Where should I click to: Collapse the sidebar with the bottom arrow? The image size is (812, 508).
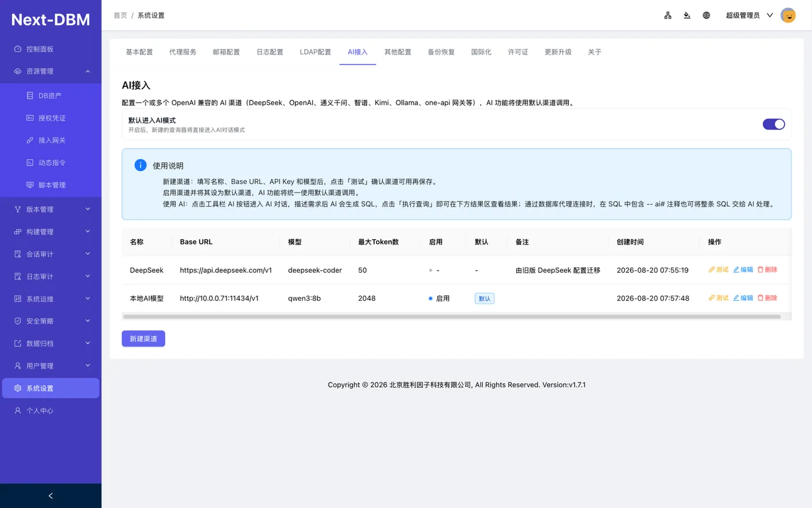pos(50,496)
